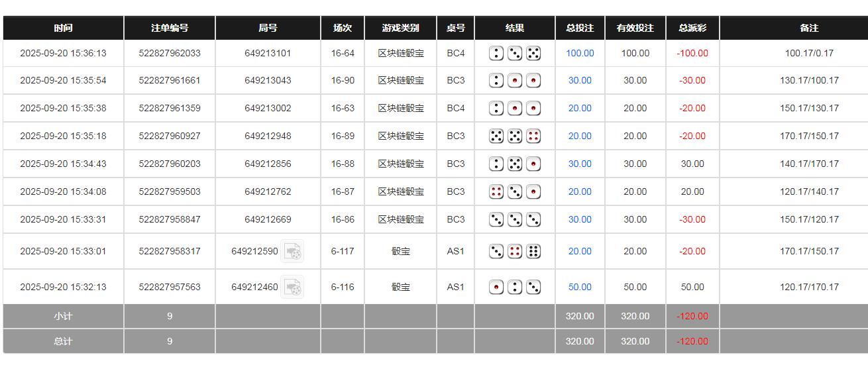Click 桌号 column header

coord(456,28)
